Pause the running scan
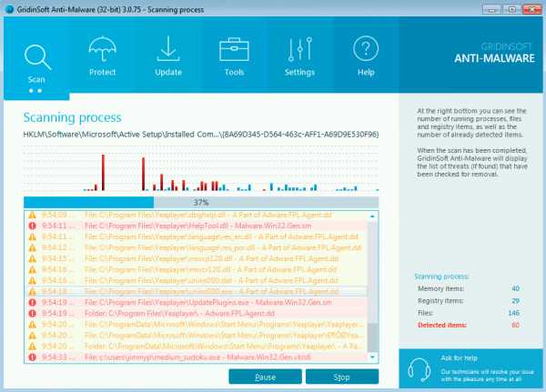 point(265,377)
